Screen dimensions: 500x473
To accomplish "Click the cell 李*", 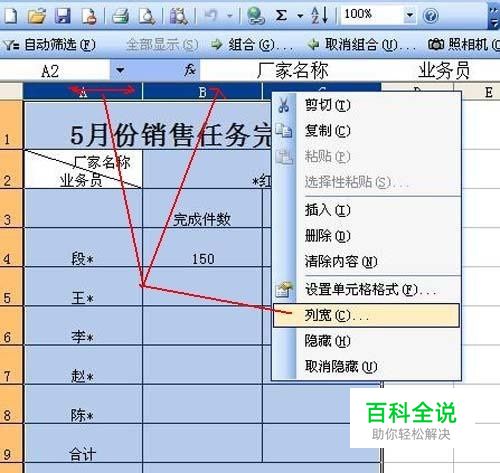I will (x=83, y=326).
